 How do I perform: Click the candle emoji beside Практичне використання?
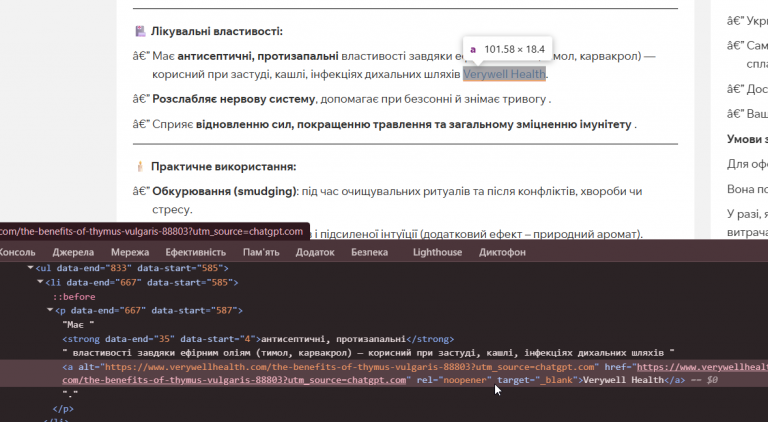[x=140, y=166]
